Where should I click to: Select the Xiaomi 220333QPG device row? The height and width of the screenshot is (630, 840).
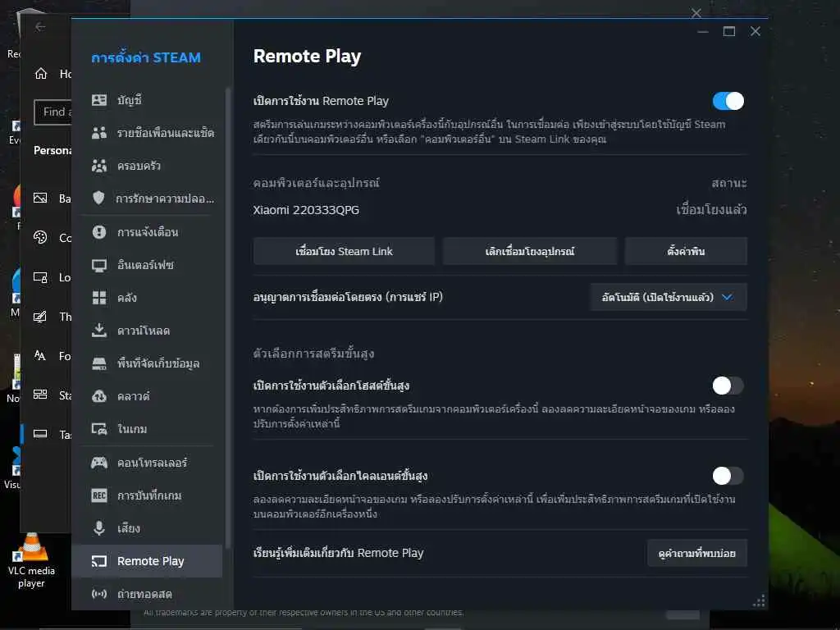[500, 210]
